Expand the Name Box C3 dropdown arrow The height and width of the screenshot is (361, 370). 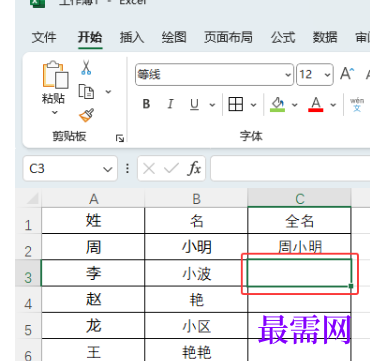click(x=107, y=169)
